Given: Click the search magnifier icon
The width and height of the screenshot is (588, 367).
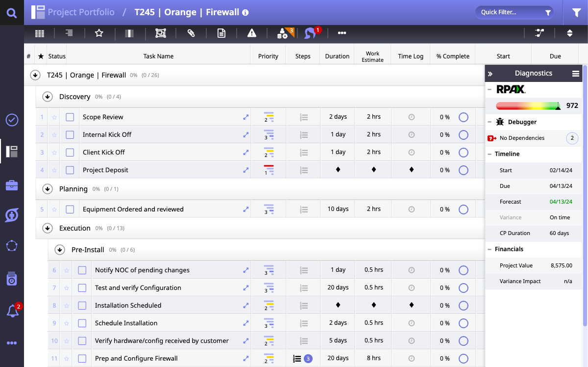Looking at the screenshot, I should 12,12.
